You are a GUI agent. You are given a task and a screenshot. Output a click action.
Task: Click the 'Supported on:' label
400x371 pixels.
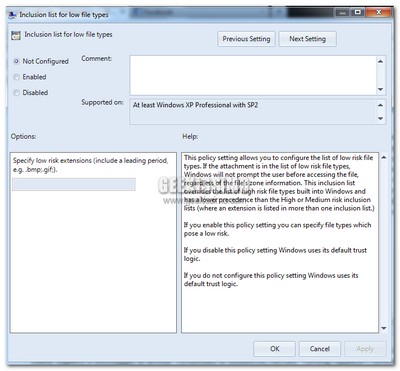coord(102,102)
